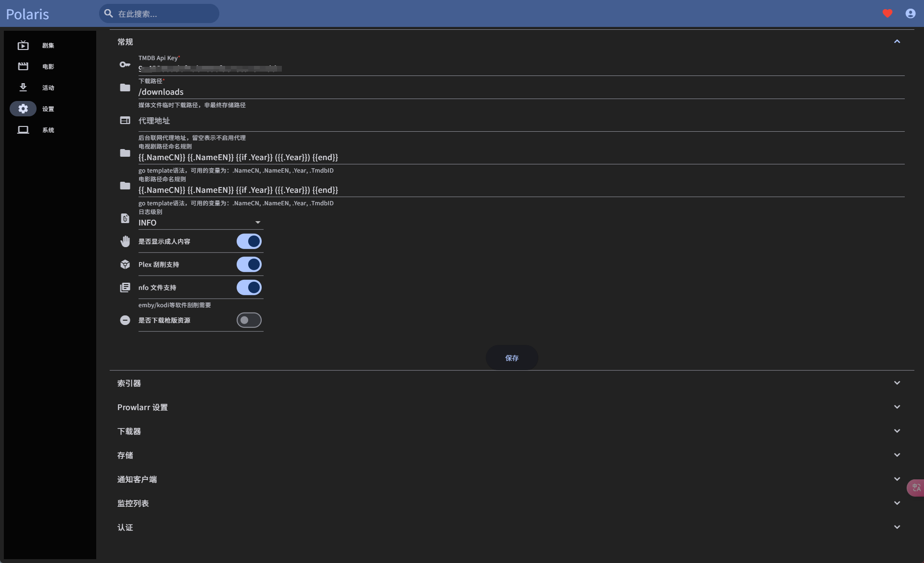Click the red heart icon
Viewport: 924px width, 563px height.
[x=887, y=13]
